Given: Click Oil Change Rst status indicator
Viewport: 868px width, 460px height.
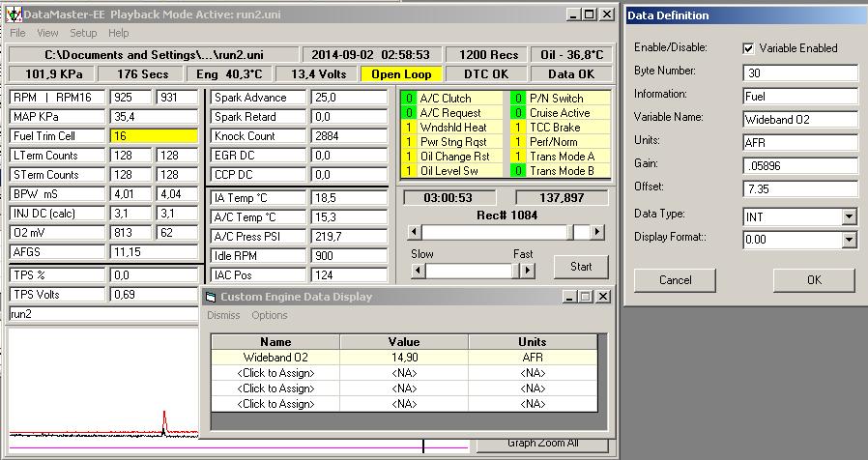Looking at the screenshot, I should (409, 157).
